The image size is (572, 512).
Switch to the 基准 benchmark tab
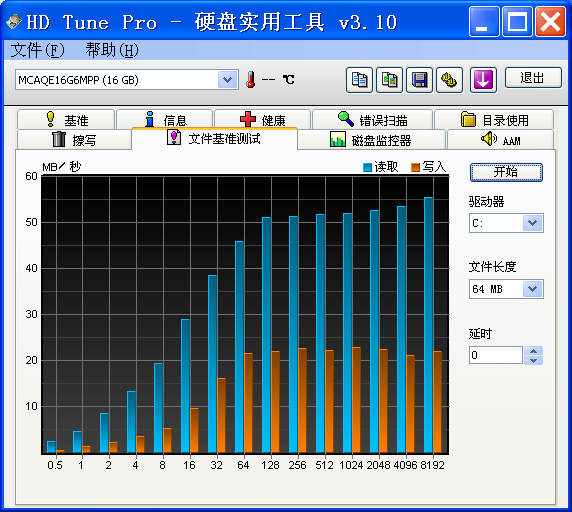66,119
